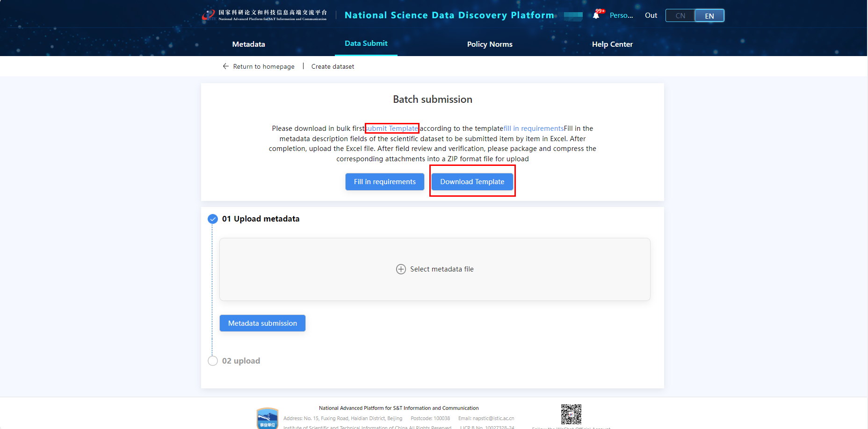This screenshot has height=429, width=868.
Task: Open the Metadata menu
Action: 248,44
